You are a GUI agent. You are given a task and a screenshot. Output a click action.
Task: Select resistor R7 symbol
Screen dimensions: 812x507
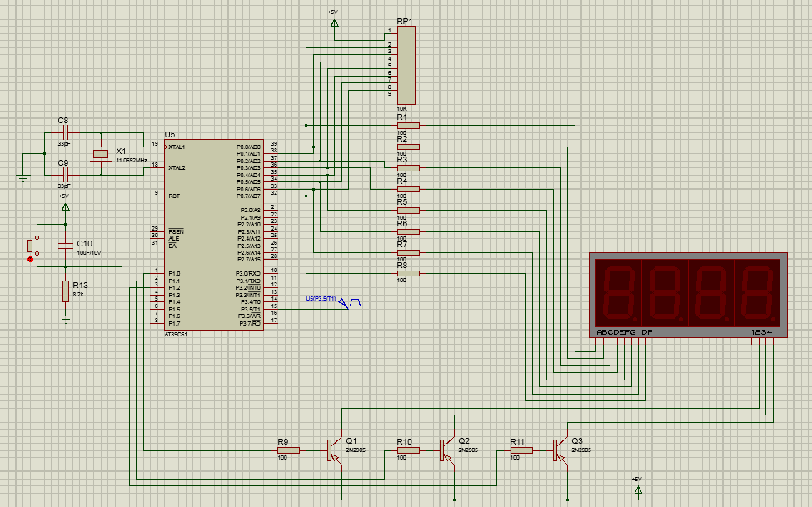(x=408, y=253)
